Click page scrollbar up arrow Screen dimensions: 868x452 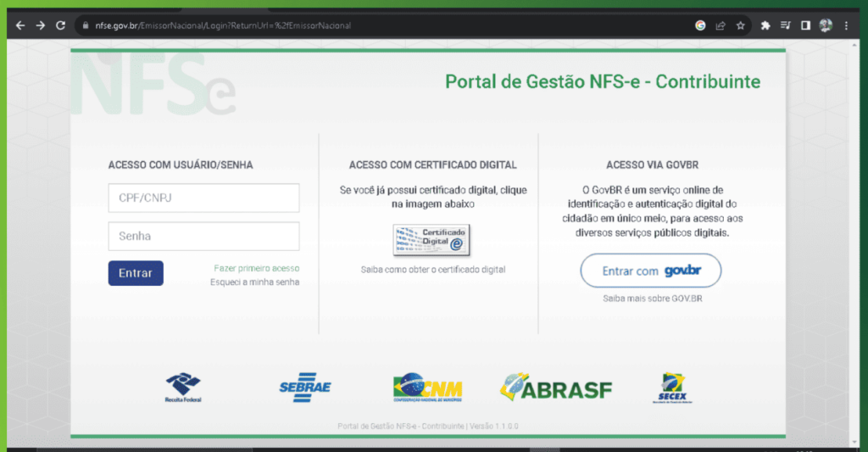(854, 46)
